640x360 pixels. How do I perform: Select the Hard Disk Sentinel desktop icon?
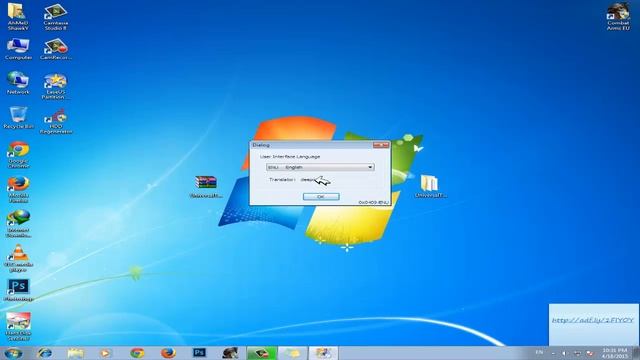pos(18,327)
